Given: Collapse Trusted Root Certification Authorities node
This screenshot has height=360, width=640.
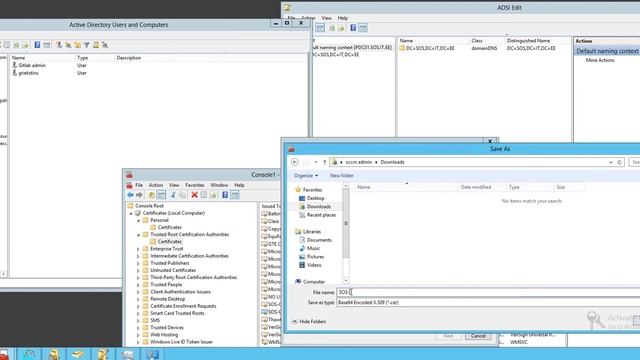Looking at the screenshot, I should click(x=138, y=235).
